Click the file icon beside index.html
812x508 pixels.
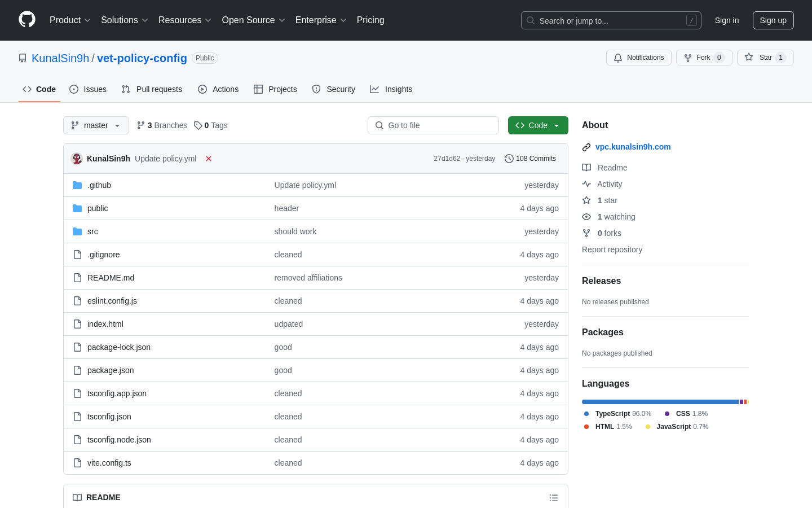[x=77, y=324]
